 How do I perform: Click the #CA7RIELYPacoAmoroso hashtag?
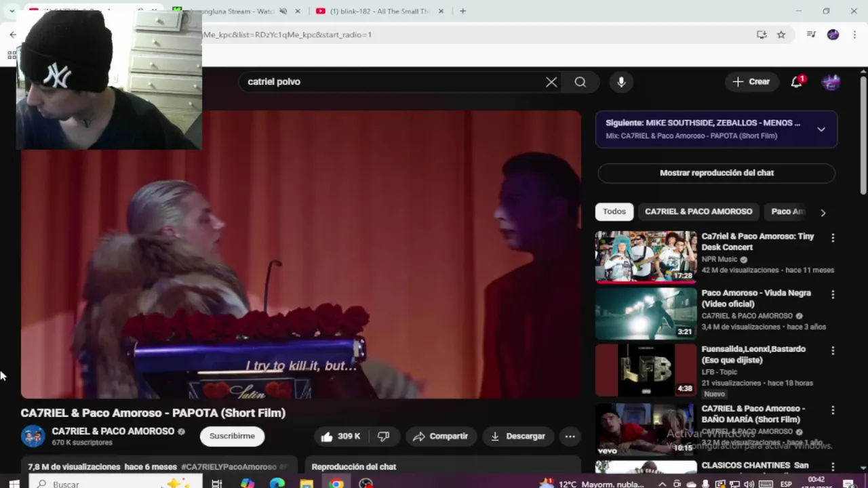coord(229,467)
